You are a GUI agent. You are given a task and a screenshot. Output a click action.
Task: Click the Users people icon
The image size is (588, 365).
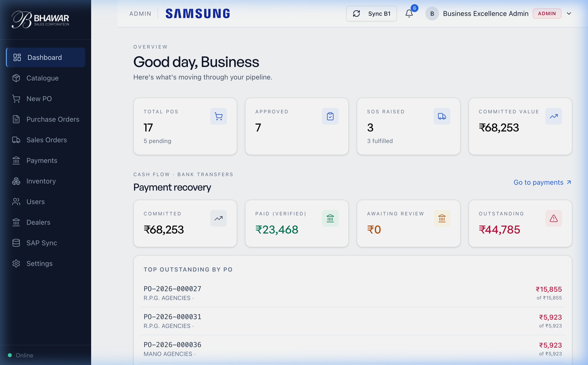[x=16, y=202]
